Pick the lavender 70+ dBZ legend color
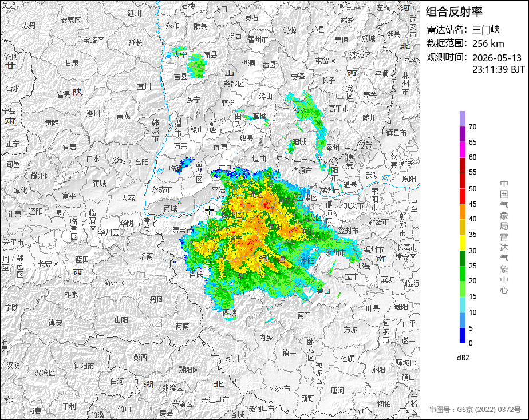This screenshot has width=529, height=420. pyautogui.click(x=462, y=118)
